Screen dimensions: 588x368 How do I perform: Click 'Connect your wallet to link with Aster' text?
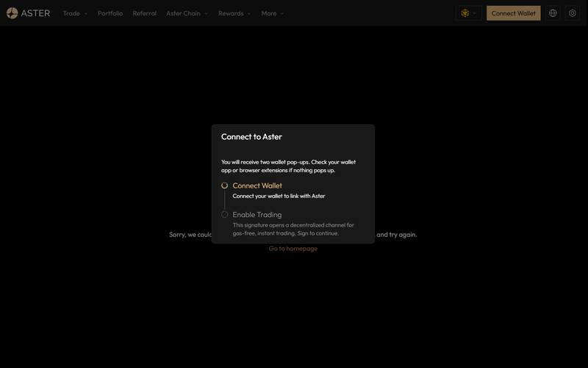(279, 196)
